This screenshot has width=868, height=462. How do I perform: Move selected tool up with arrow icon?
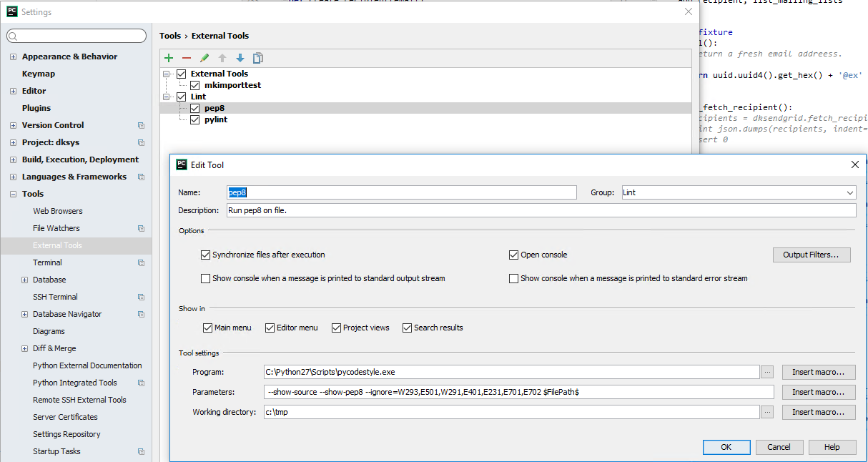(222, 58)
